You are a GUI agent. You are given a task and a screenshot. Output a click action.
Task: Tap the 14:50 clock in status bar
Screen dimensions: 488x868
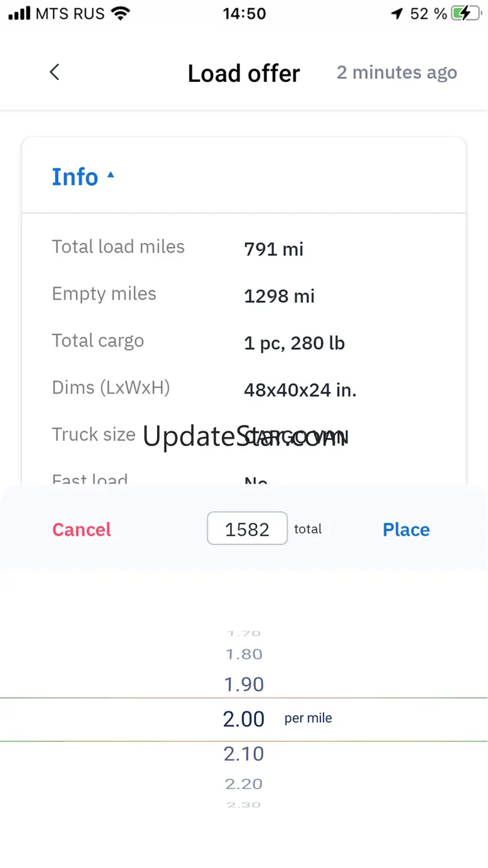click(x=244, y=14)
